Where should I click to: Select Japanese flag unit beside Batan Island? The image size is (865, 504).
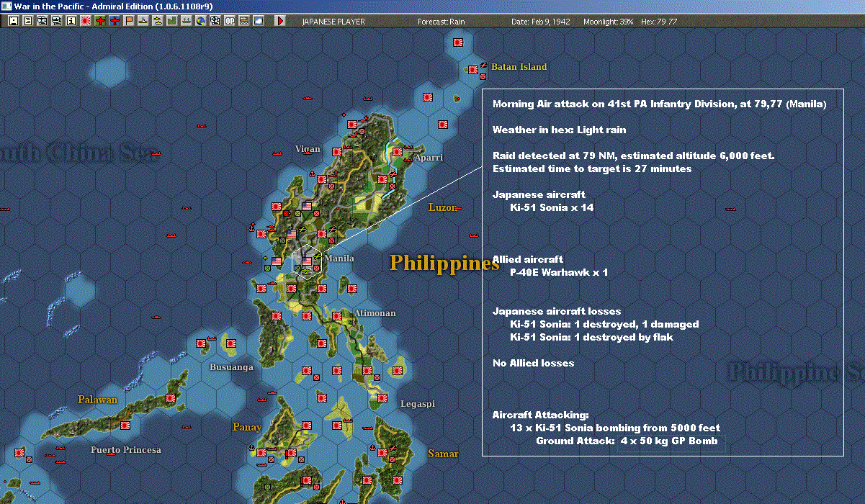pos(472,70)
